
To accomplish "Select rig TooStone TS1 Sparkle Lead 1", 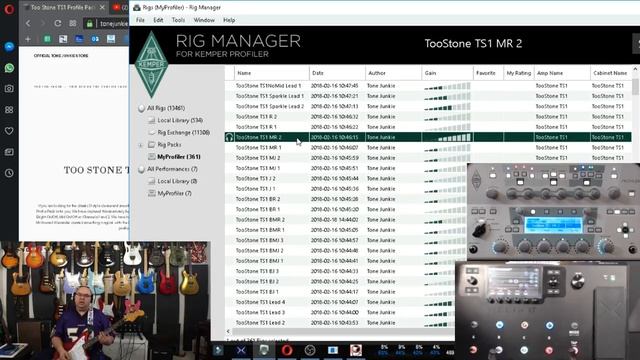I will pos(270,96).
